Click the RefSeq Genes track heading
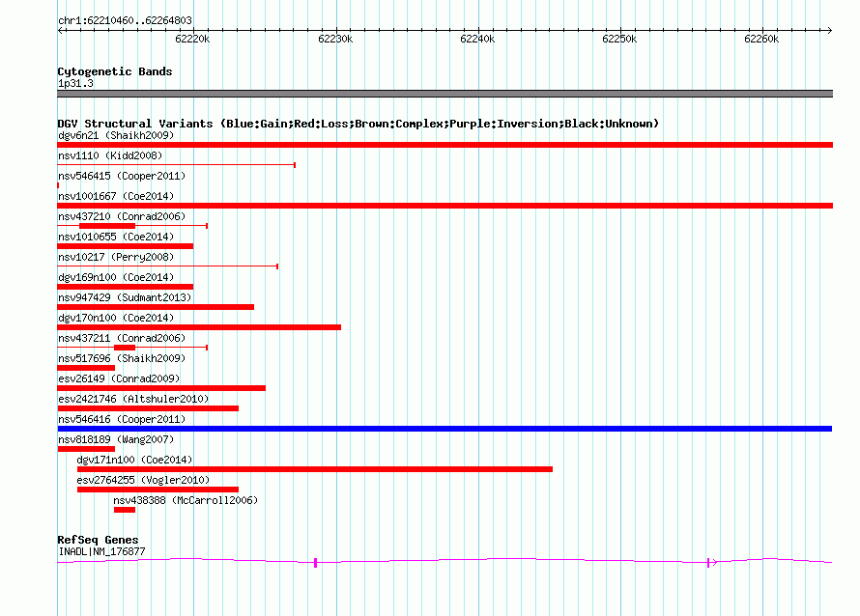860x616 pixels. [x=98, y=540]
